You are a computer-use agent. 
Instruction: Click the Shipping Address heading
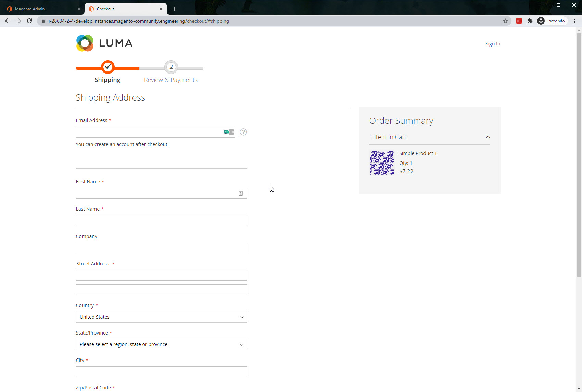pyautogui.click(x=111, y=97)
